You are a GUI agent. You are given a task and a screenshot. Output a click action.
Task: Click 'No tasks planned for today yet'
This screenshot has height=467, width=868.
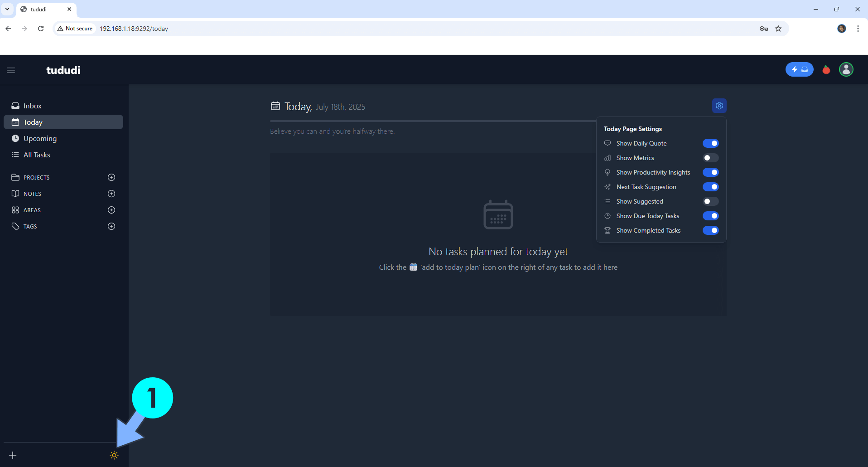click(x=498, y=252)
